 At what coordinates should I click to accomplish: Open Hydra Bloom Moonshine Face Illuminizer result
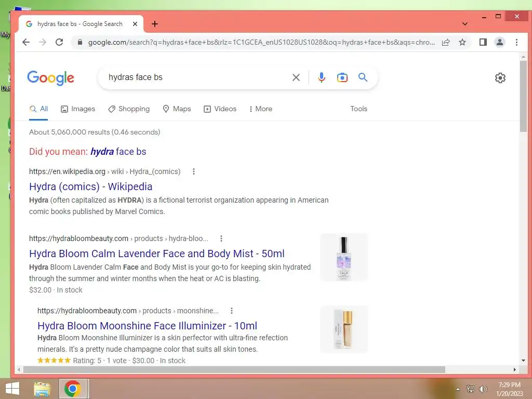(147, 326)
